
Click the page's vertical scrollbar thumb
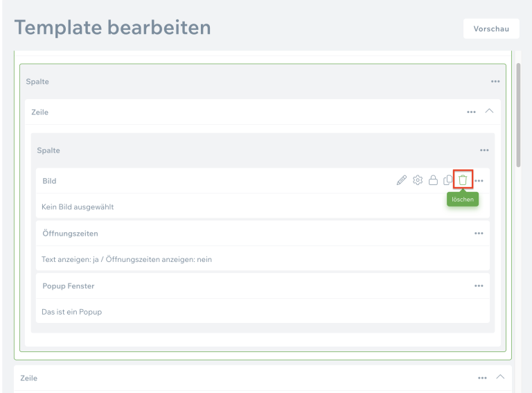click(519, 111)
